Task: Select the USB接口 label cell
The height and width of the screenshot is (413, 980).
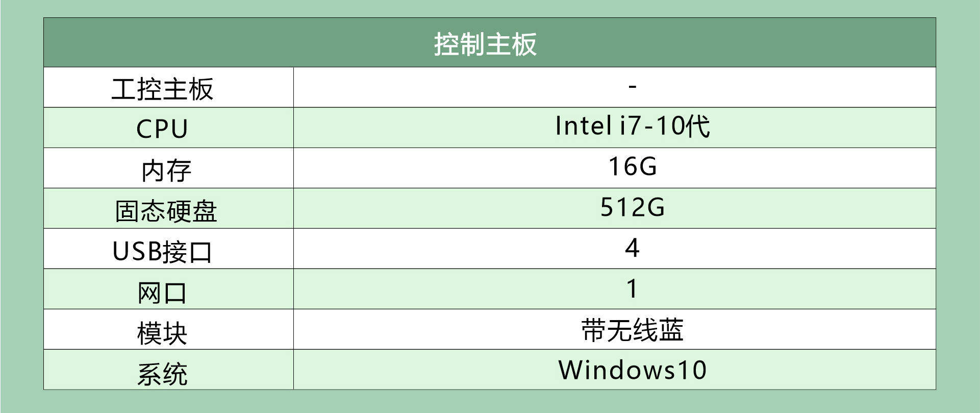Action: pos(162,251)
